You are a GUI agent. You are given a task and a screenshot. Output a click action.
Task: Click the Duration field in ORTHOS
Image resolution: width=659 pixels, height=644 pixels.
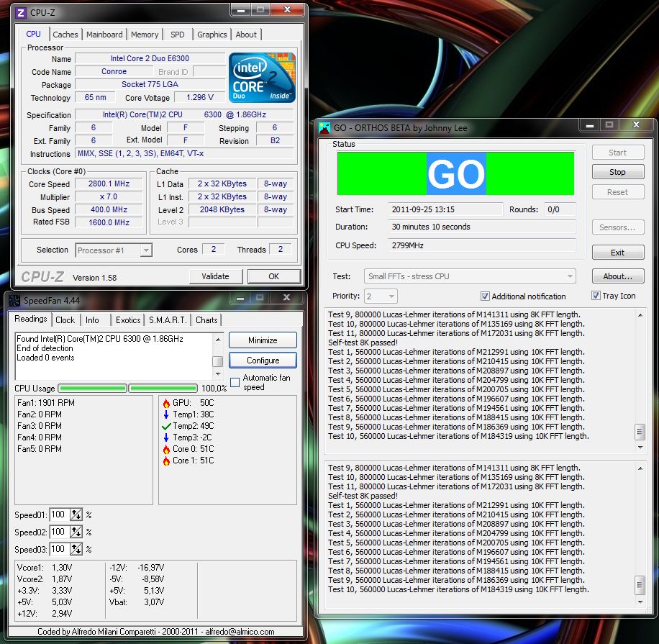point(481,227)
